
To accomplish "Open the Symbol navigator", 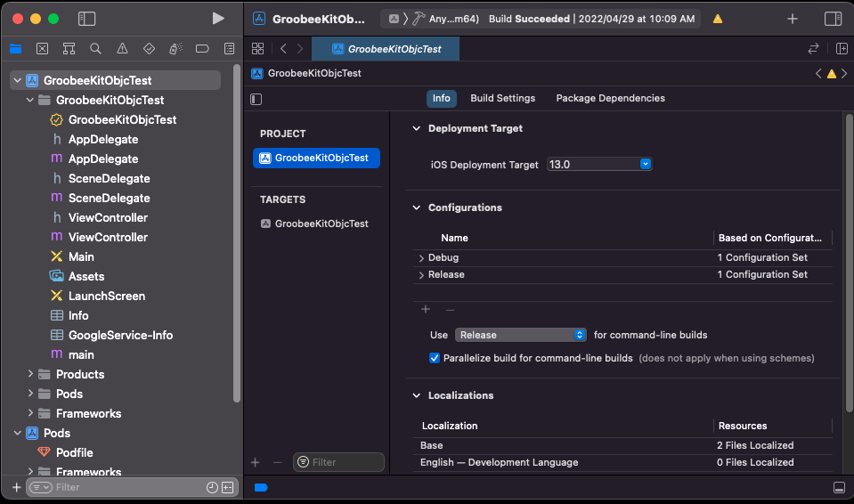I will tap(69, 49).
